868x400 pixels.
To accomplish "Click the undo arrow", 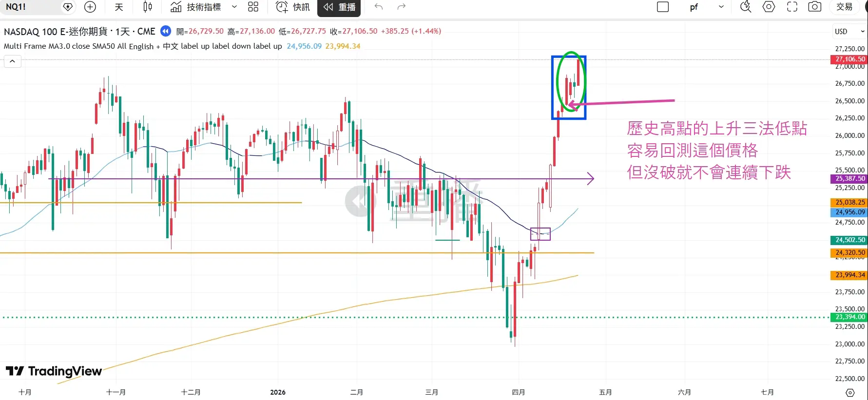I will (x=379, y=7).
